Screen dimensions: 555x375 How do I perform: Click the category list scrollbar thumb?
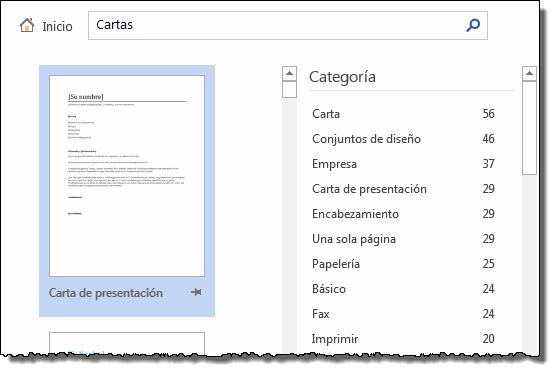pyautogui.click(x=529, y=127)
